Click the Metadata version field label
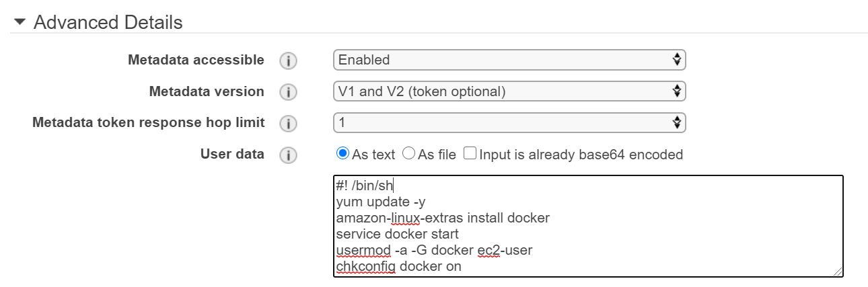 (206, 91)
